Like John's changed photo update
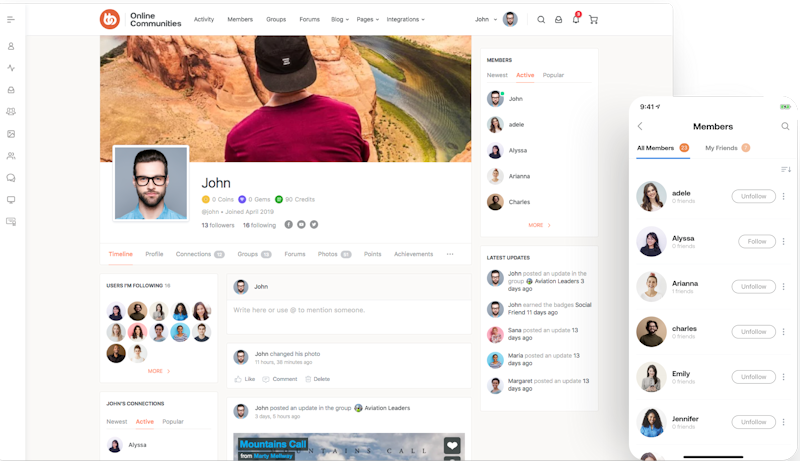800x461 pixels. pyautogui.click(x=245, y=379)
